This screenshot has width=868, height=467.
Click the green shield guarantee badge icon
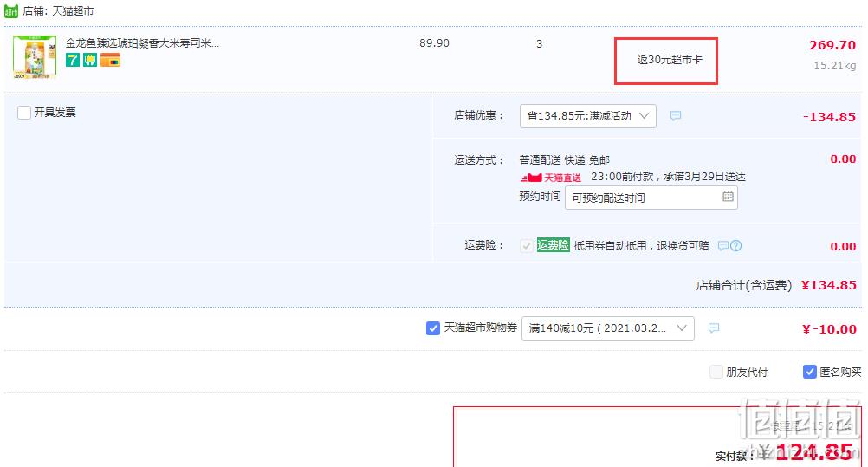tap(90, 60)
